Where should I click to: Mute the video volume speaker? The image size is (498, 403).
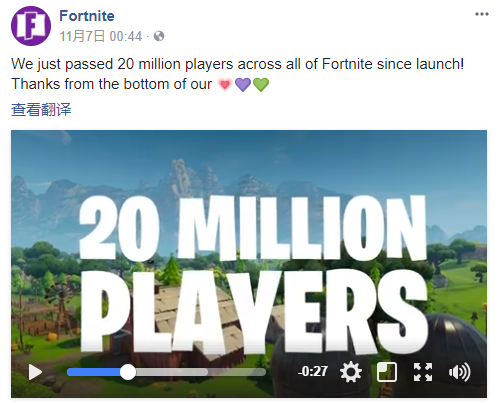click(x=459, y=372)
